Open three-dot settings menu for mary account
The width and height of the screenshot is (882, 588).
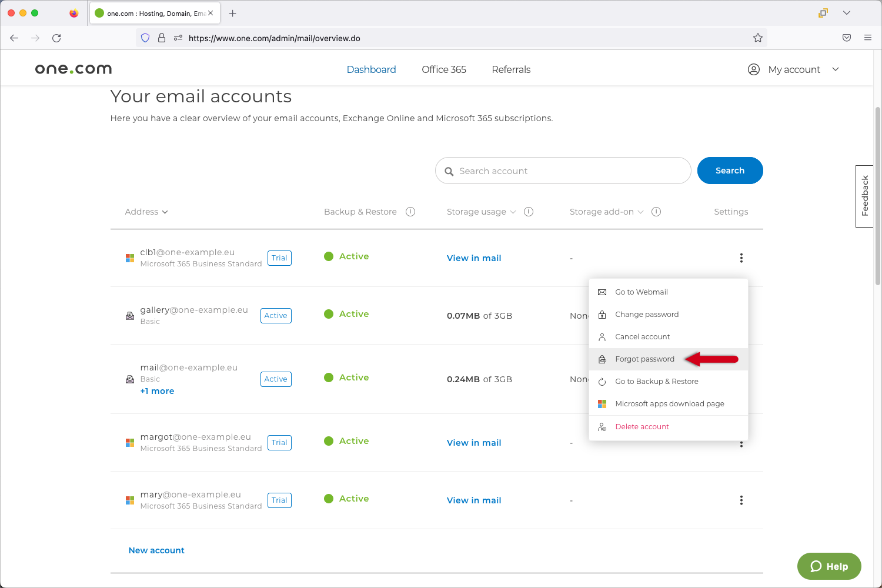[x=741, y=500]
